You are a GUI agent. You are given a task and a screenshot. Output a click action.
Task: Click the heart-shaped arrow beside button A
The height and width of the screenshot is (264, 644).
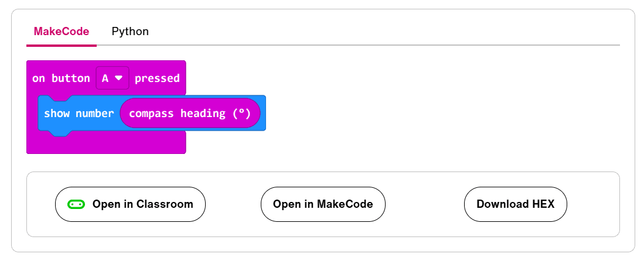pos(118,78)
